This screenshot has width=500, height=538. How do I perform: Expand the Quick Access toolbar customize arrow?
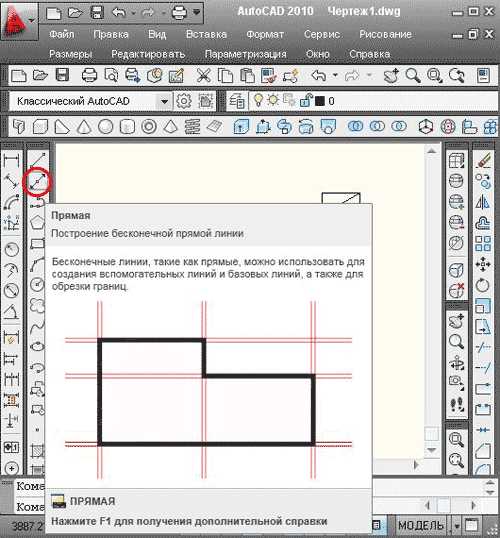[x=197, y=12]
